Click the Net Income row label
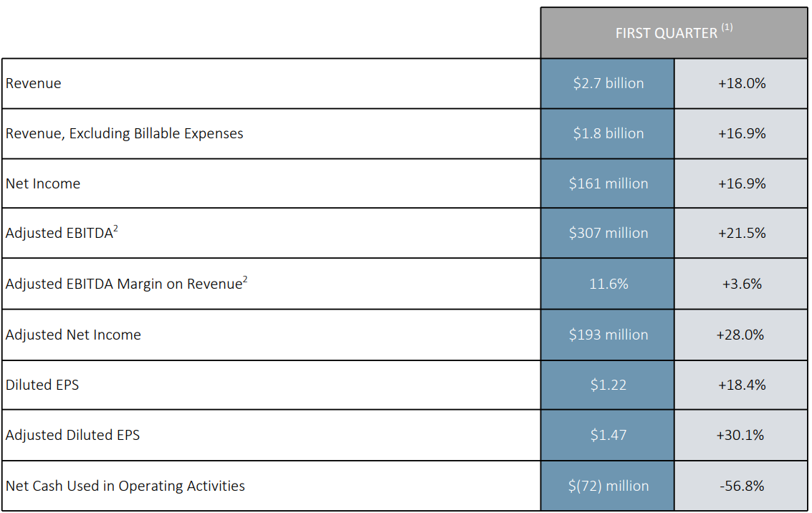 [x=43, y=183]
